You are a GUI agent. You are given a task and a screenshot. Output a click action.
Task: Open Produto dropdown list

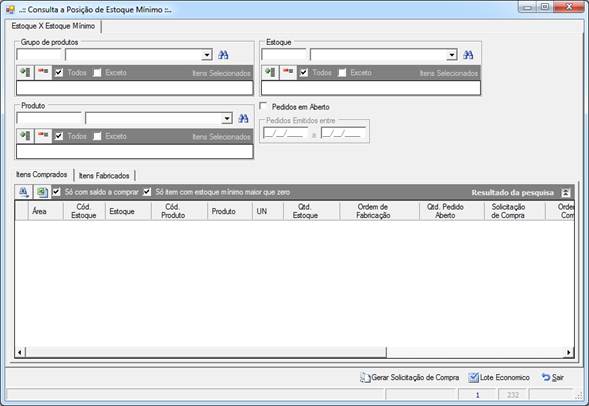(227, 119)
